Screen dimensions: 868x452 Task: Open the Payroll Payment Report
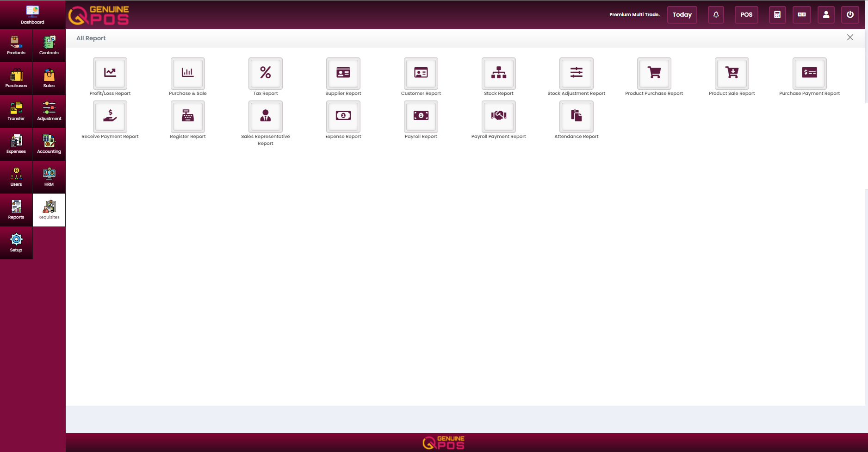499,116
